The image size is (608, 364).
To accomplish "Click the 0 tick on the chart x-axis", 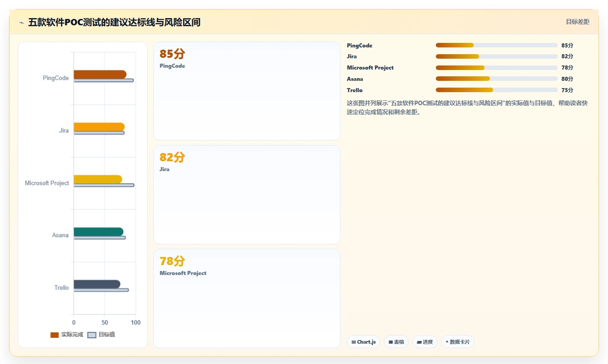I will [74, 322].
